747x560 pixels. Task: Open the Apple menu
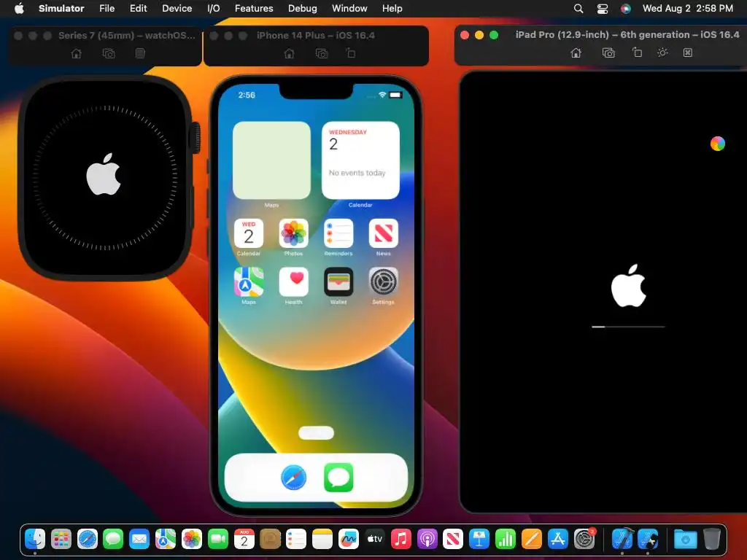(19, 8)
